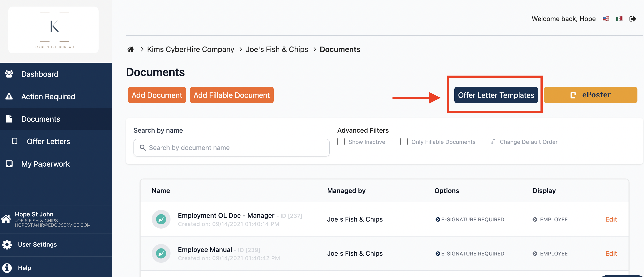Click Hope St John profile name
644x277 pixels.
34,214
